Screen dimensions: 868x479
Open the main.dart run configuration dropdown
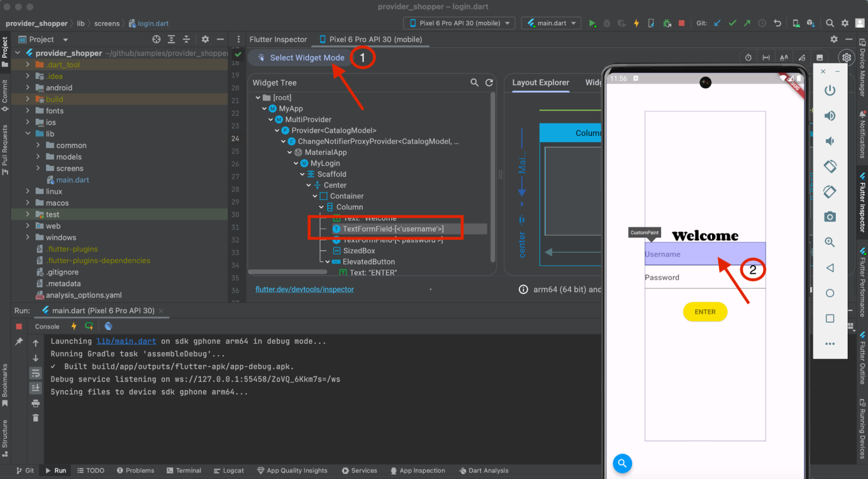pos(551,23)
